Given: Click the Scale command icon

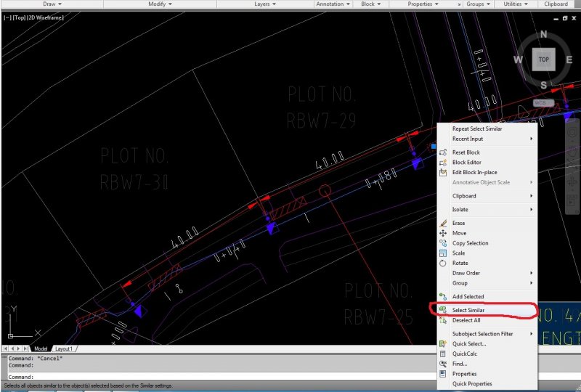Looking at the screenshot, I should coord(443,253).
